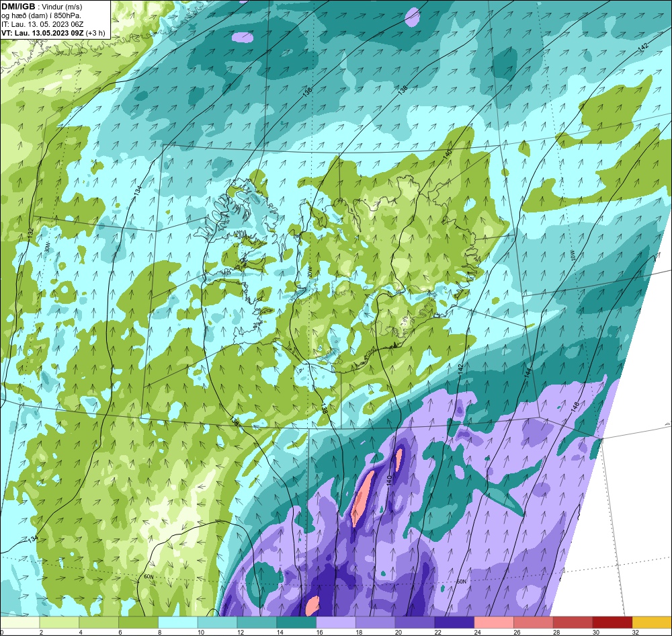Image resolution: width=672 pixels, height=636 pixels.
Task: Pick the medium green 4–6 m/s legend swatch
Action: tap(99, 623)
